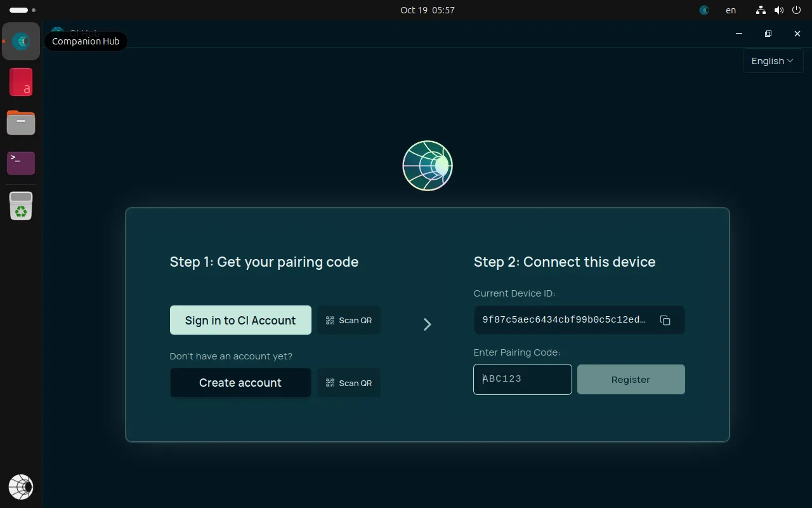Screen dimensions: 812x508
Task: Click the 'Current Device ID:' label
Action: pos(514,293)
